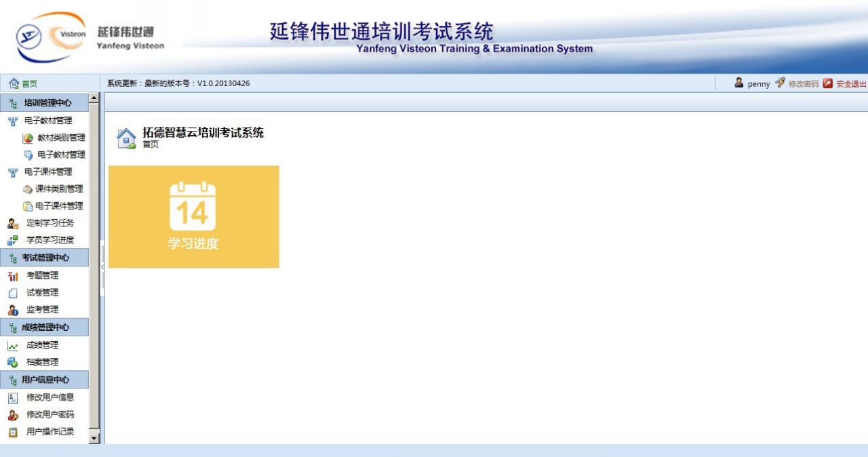Collapse the 成绩管理中心 section header
This screenshot has height=457, width=868.
pos(44,327)
